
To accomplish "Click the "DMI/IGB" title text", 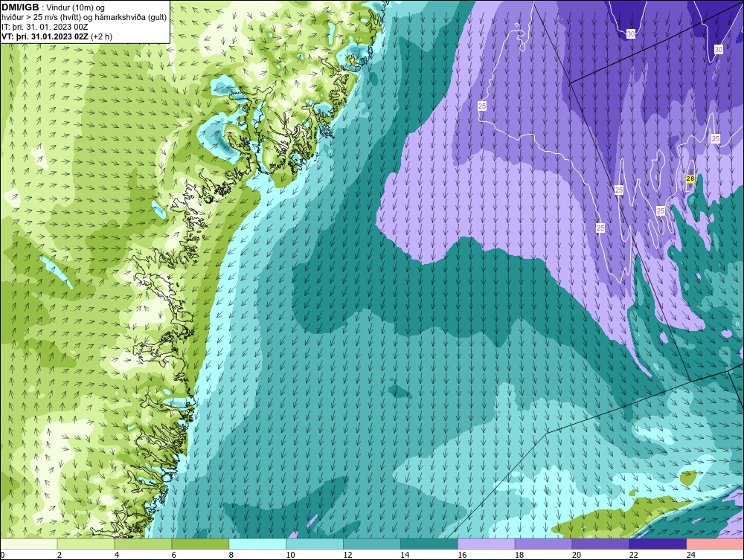I will coord(20,7).
